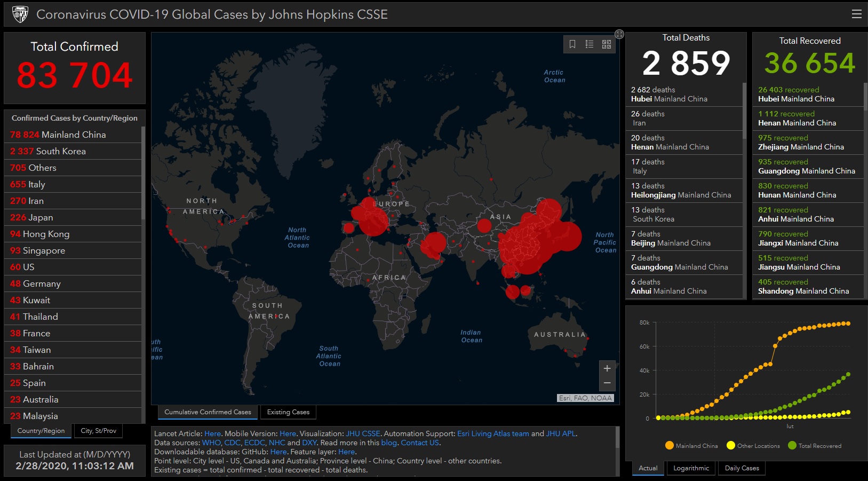Open the JHU APL link
Image resolution: width=868 pixels, height=481 pixels.
[561, 433]
